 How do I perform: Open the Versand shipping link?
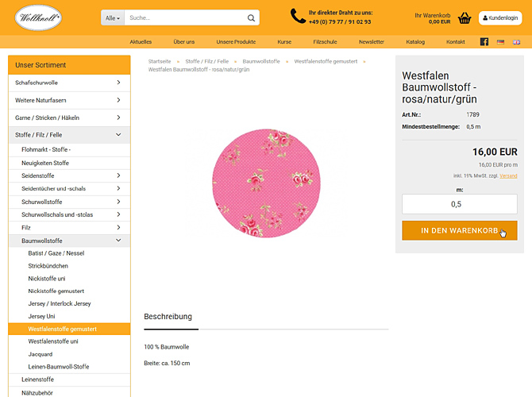coord(508,175)
